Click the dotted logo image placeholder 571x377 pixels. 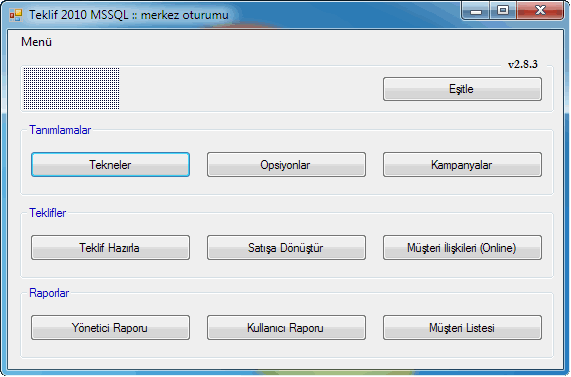pos(72,88)
